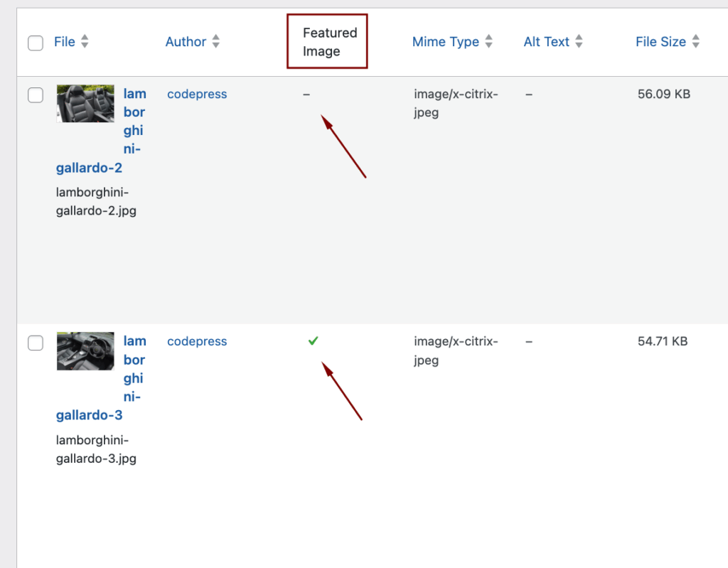Sort ascending with the File up arrow
728x568 pixels.
click(85, 38)
